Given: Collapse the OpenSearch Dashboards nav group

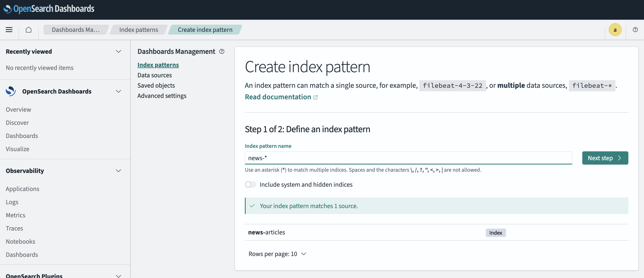Looking at the screenshot, I should (x=119, y=91).
